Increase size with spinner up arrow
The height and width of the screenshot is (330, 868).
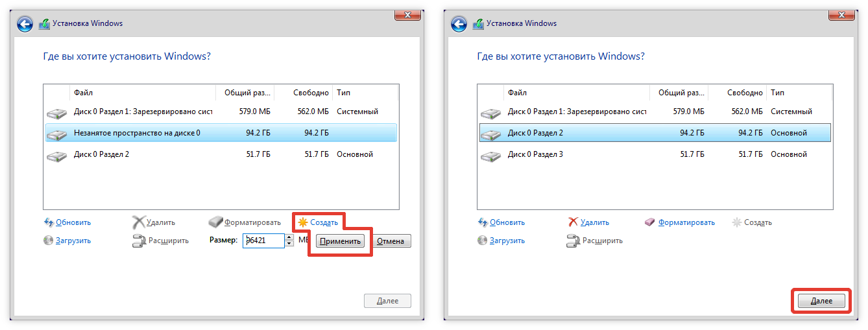pyautogui.click(x=289, y=237)
